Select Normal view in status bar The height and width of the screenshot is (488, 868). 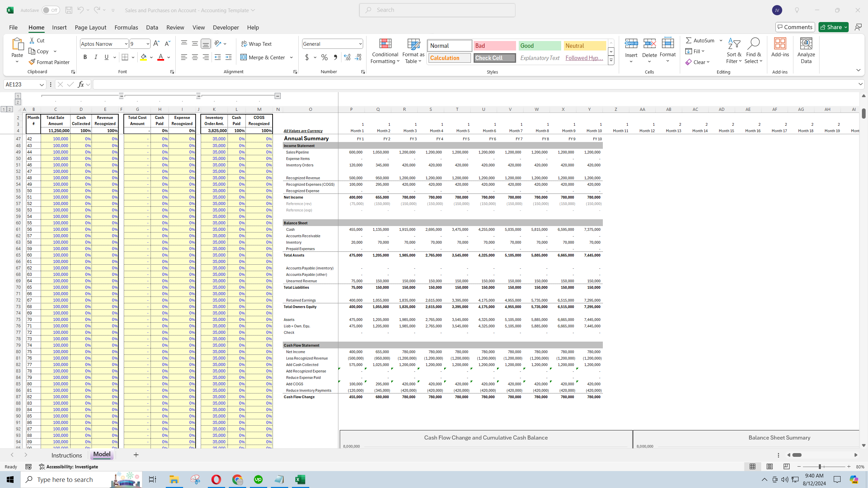[752, 467]
